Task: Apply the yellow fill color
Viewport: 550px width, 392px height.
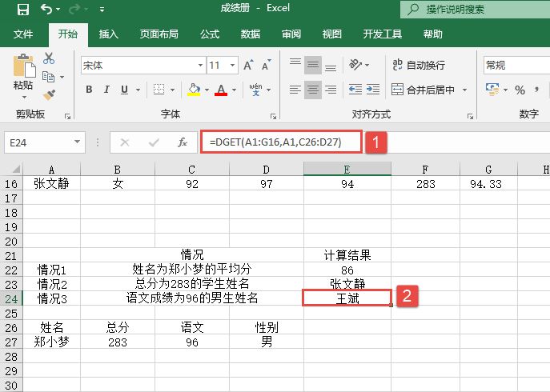Action: pos(194,90)
